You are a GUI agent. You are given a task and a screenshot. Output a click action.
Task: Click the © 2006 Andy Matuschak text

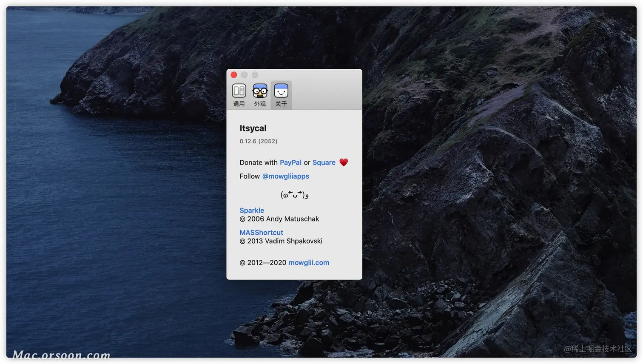[279, 219]
